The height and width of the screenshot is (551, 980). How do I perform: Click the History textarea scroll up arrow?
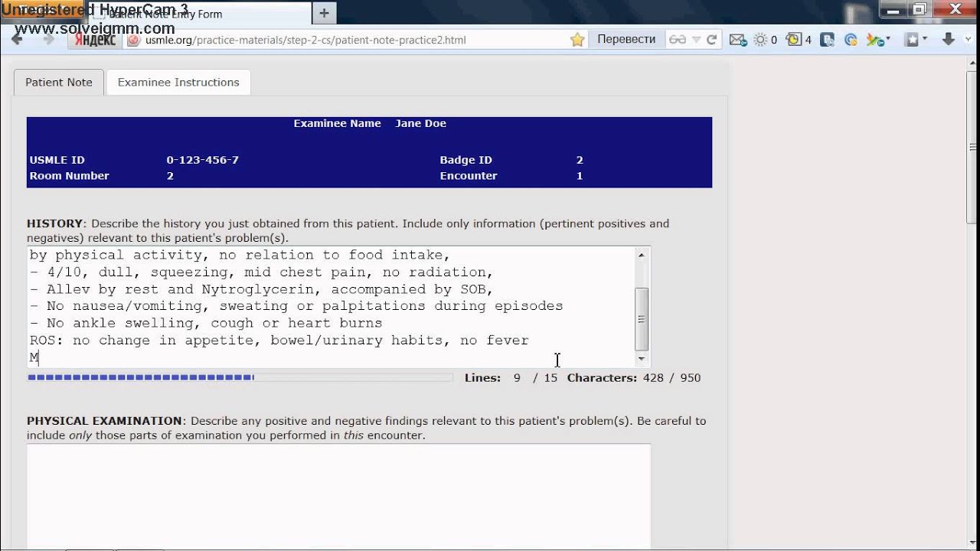coord(642,255)
